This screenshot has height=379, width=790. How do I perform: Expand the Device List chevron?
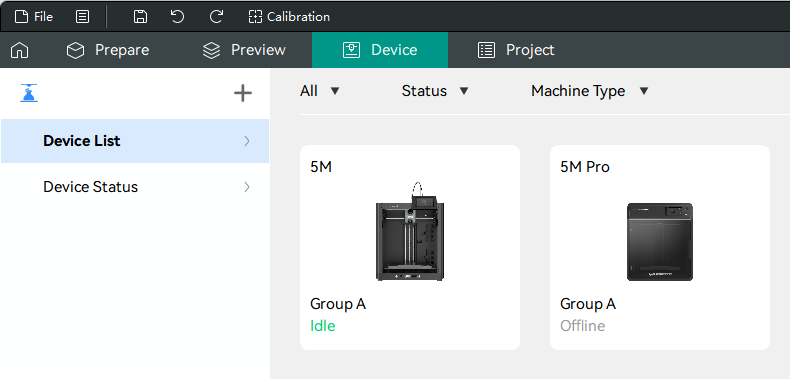247,141
